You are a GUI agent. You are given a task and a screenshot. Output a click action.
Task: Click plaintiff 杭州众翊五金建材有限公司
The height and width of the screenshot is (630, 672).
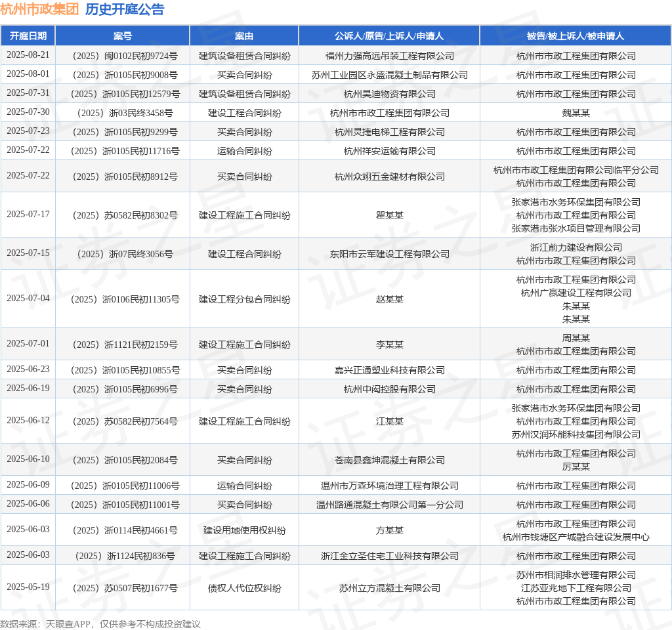click(390, 177)
